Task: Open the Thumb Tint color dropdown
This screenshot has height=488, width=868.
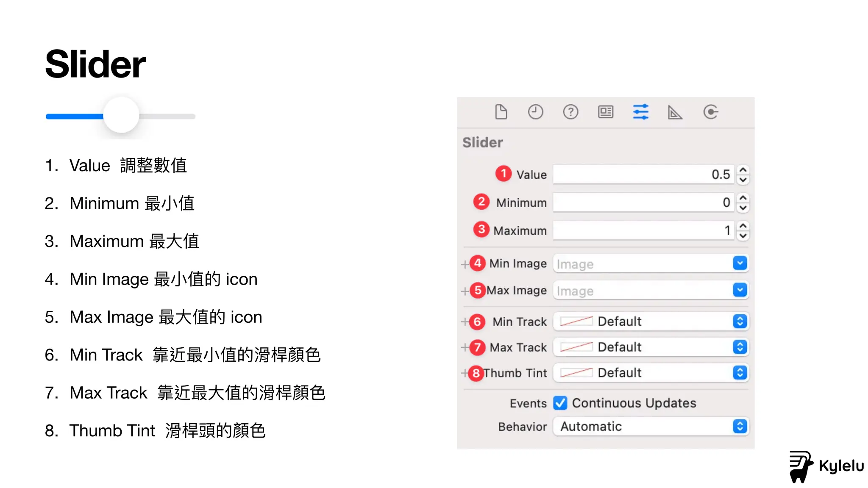Action: (740, 373)
